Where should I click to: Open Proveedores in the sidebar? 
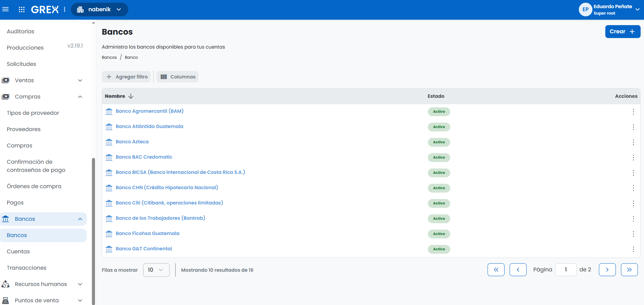coord(24,129)
